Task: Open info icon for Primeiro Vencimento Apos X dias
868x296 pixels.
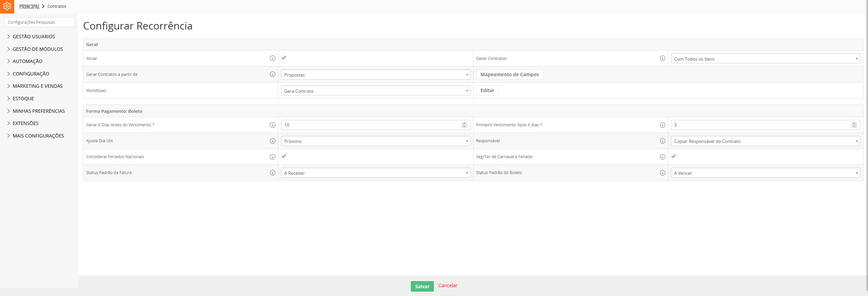Action: pyautogui.click(x=662, y=125)
